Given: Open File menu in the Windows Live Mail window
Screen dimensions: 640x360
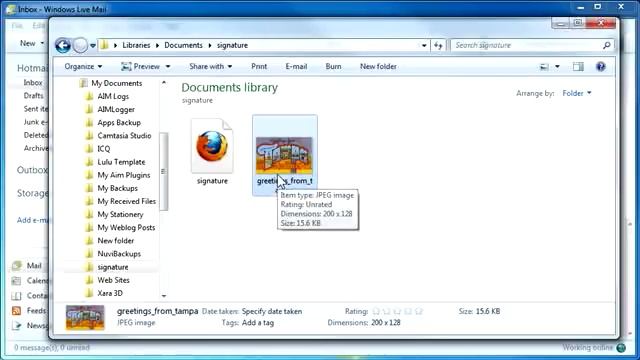Looking at the screenshot, I should click(x=17, y=26).
